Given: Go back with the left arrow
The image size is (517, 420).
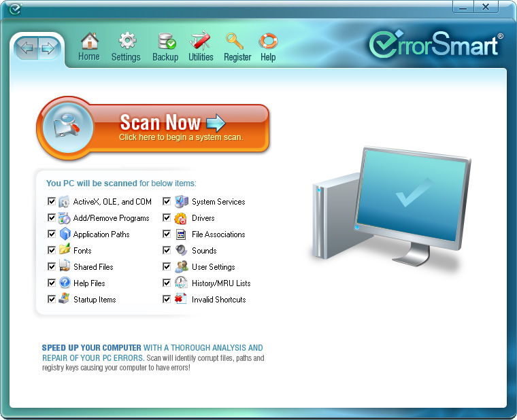Looking at the screenshot, I should click(27, 48).
